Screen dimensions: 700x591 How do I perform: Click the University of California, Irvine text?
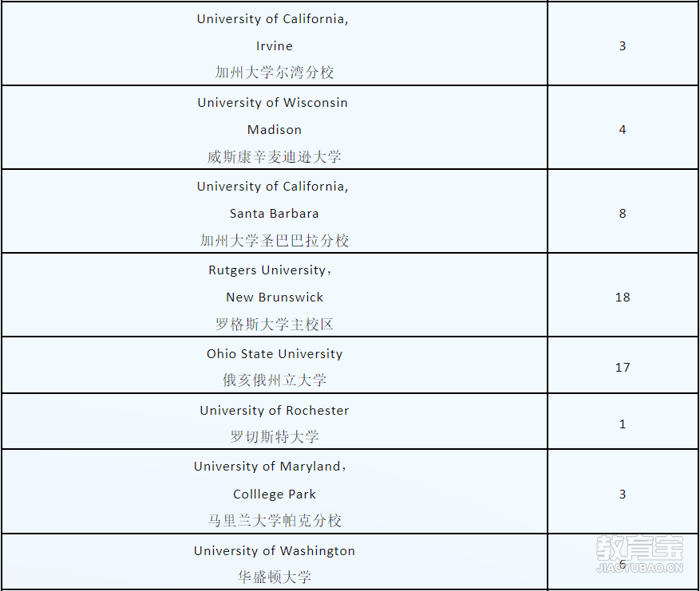coord(273,32)
